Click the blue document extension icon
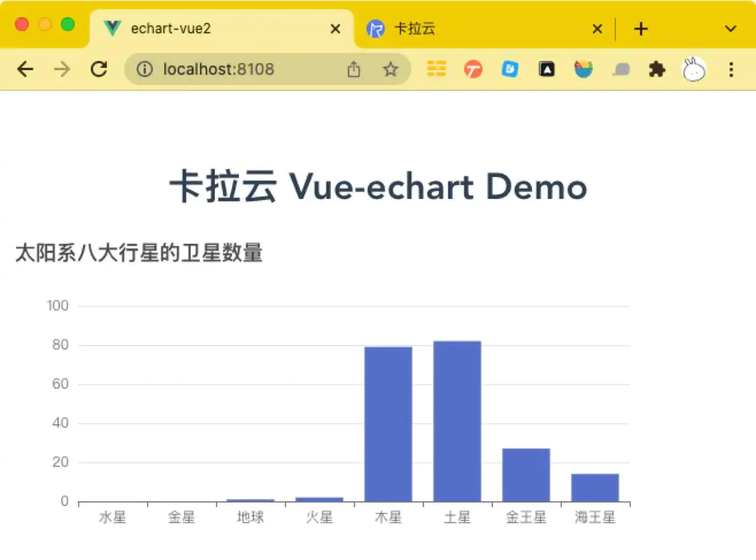This screenshot has height=560, width=756. [x=510, y=69]
